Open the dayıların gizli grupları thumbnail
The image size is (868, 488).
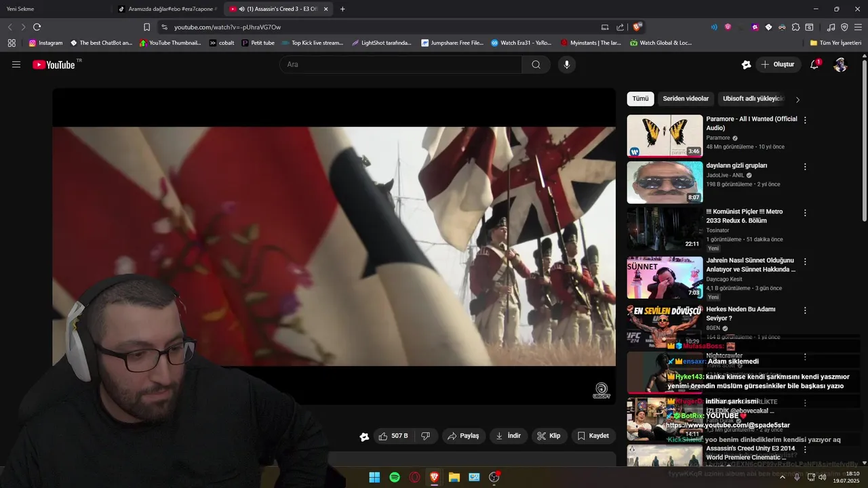(665, 182)
